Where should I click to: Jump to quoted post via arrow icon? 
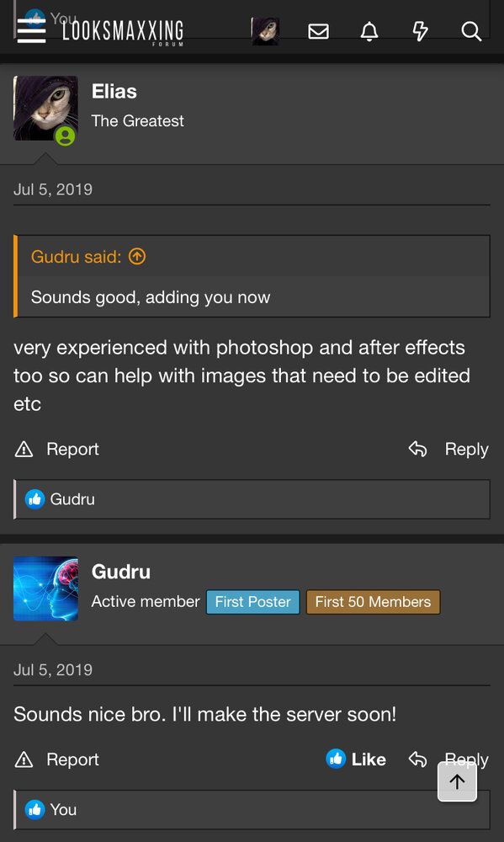137,257
